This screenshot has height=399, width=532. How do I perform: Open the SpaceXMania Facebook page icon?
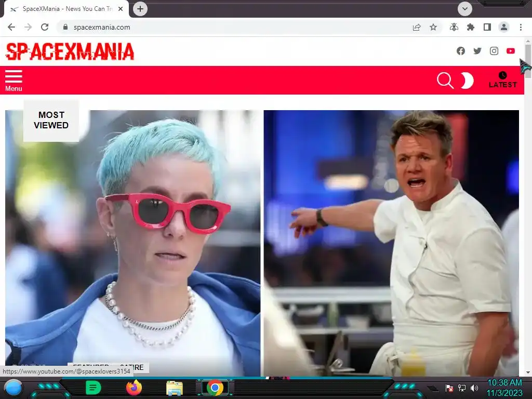(460, 51)
